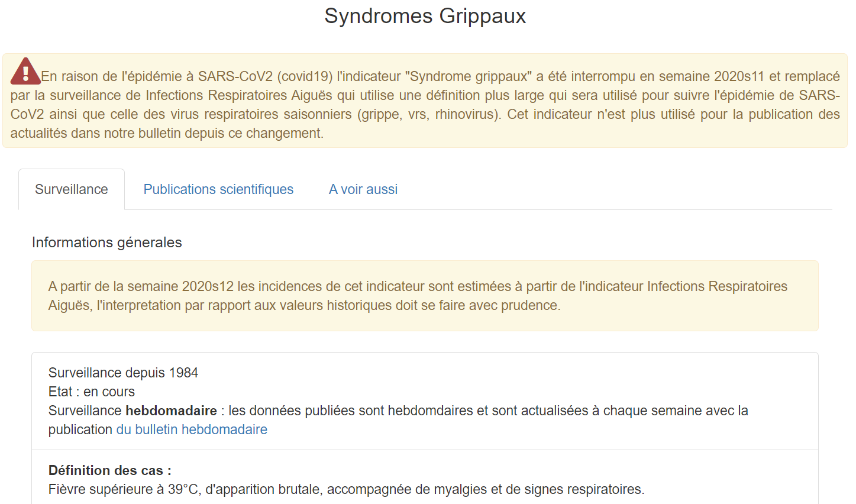
Task: Click the Etat : en cours line
Action: tap(92, 392)
